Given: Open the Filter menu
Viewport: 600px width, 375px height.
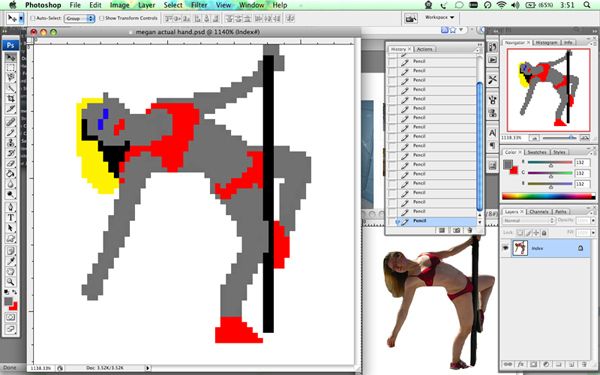Looking at the screenshot, I should coord(199,5).
